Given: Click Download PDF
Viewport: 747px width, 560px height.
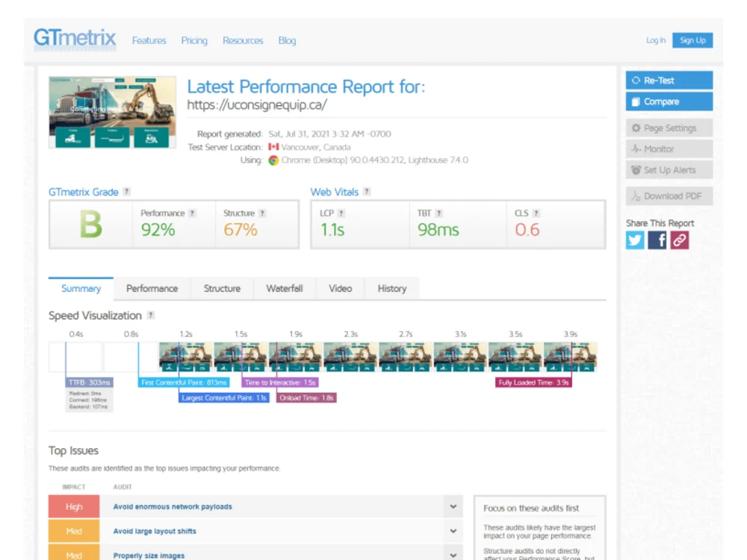Looking at the screenshot, I should pyautogui.click(x=669, y=196).
